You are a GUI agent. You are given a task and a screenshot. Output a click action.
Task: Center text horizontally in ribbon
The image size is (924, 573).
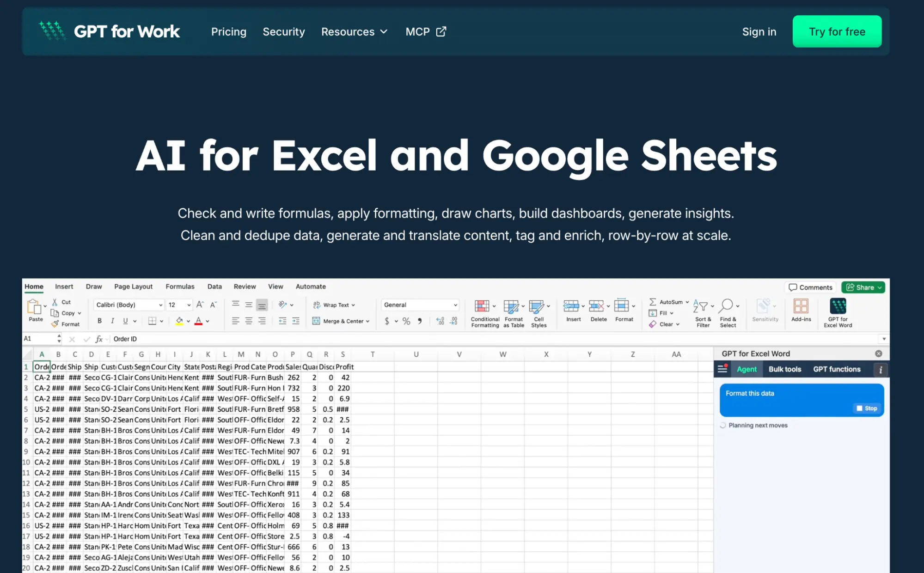(x=249, y=321)
